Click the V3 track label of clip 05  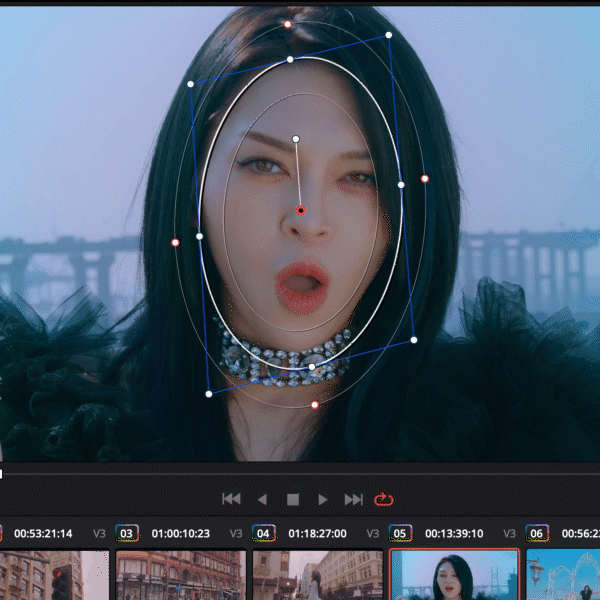click(509, 533)
